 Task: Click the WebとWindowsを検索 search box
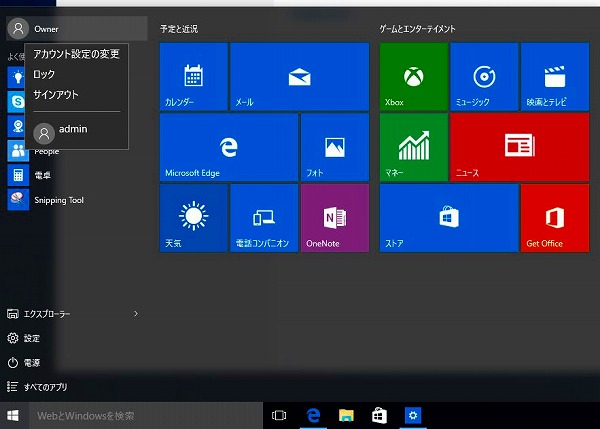click(x=146, y=416)
